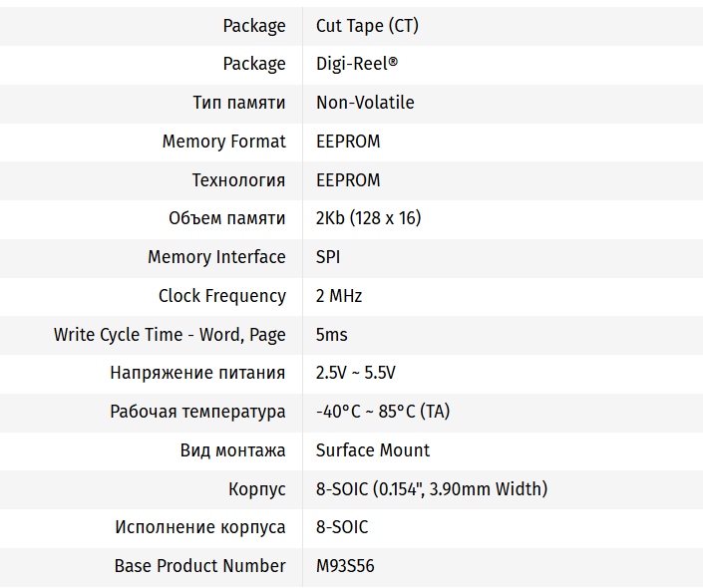Click the Cut Tape (CT) package value

point(367,26)
